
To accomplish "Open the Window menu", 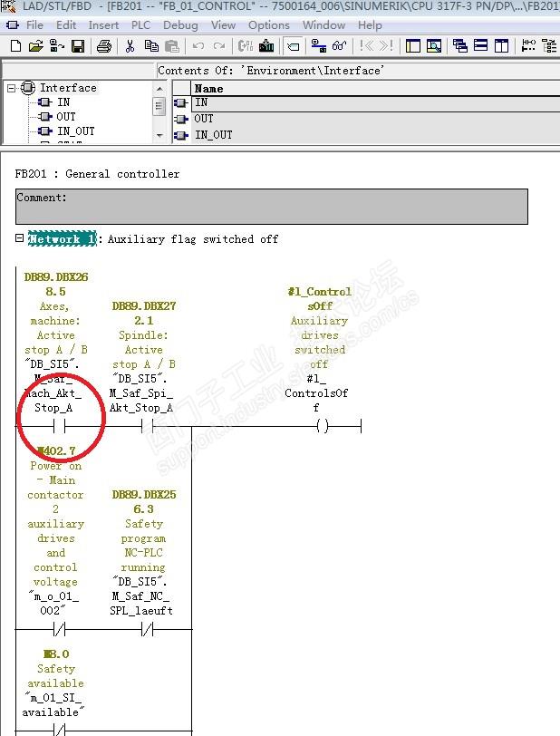I will coord(323,24).
